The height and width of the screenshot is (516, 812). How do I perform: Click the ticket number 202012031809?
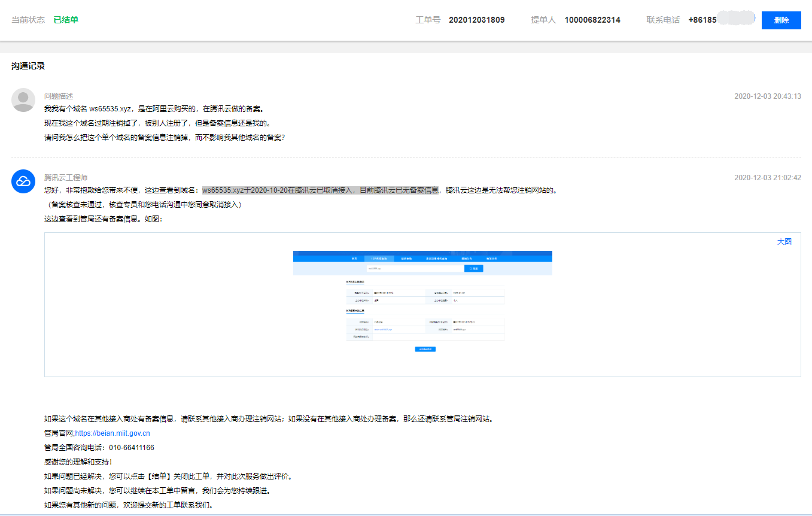click(x=477, y=19)
